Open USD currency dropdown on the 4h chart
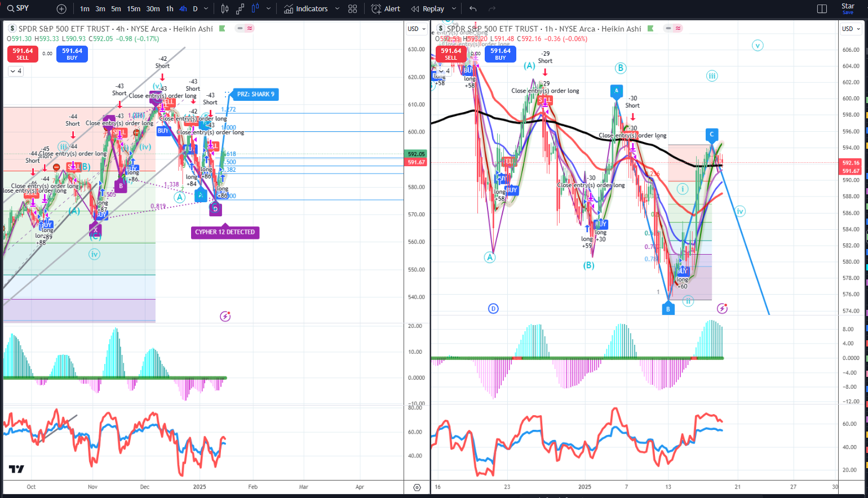868x498 pixels. pyautogui.click(x=417, y=29)
